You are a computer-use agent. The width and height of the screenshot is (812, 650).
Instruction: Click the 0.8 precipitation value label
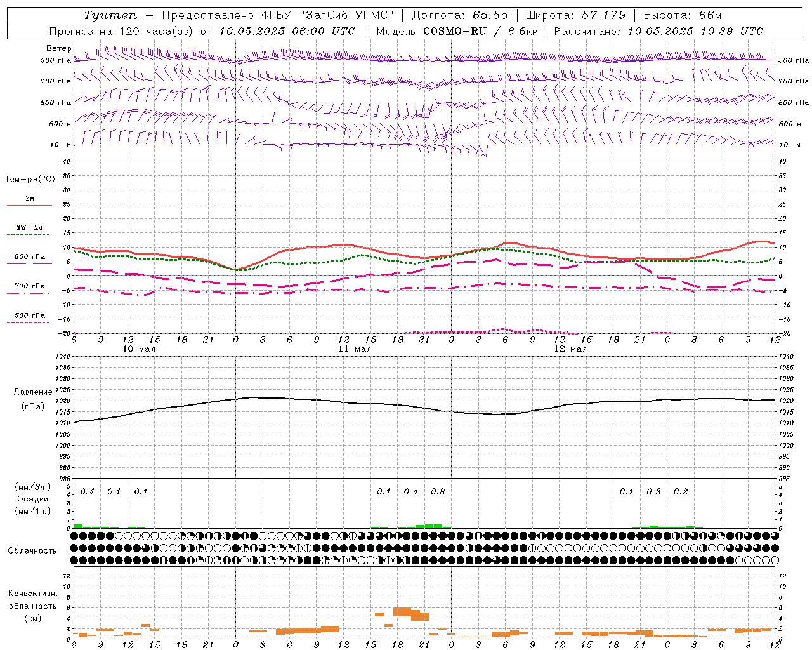tap(438, 491)
